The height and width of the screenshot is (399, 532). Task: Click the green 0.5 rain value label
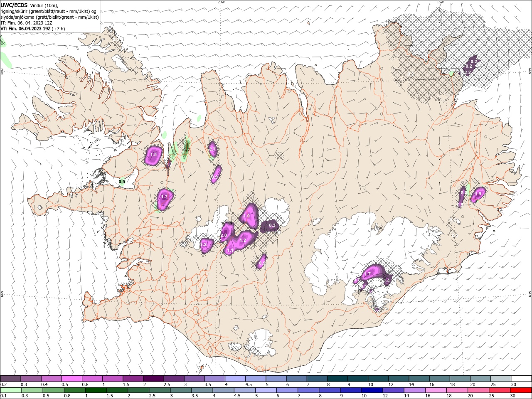tap(122, 182)
